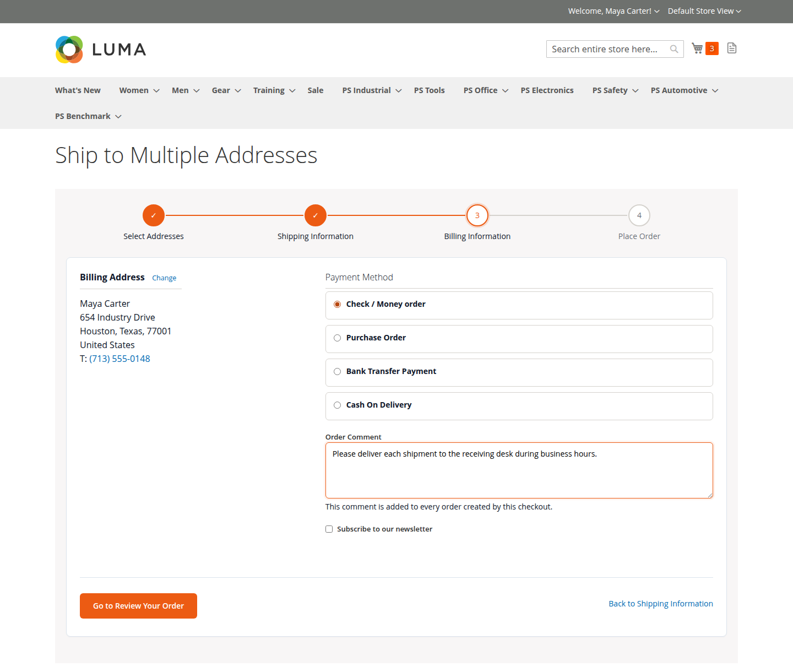Open the requisition list document icon
This screenshot has width=793, height=672.
point(732,48)
